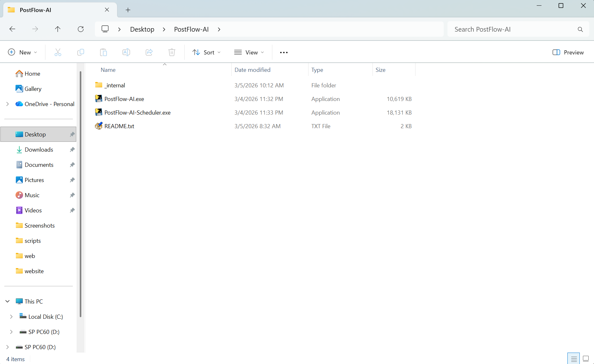Open the See more (...) menu

tap(284, 52)
